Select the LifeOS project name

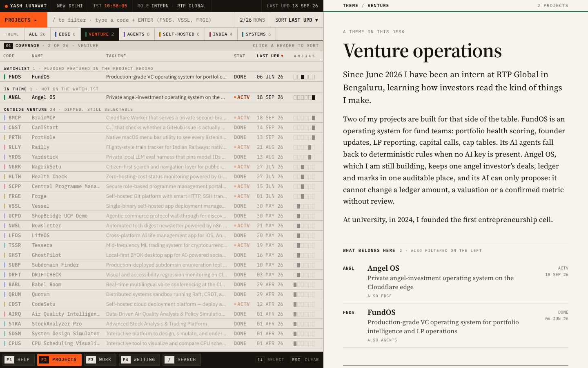point(40,236)
